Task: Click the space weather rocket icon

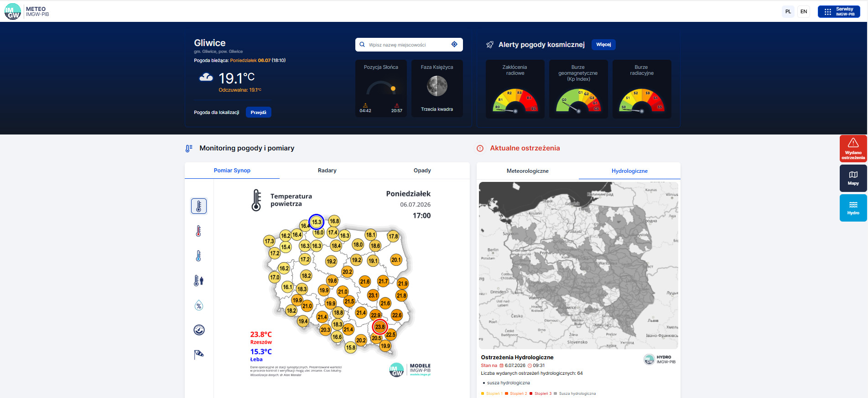Action: (x=489, y=45)
